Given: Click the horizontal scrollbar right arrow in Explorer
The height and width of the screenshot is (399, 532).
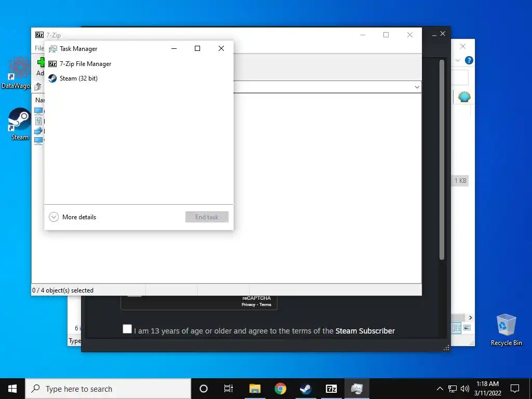Looking at the screenshot, I should coord(470,317).
